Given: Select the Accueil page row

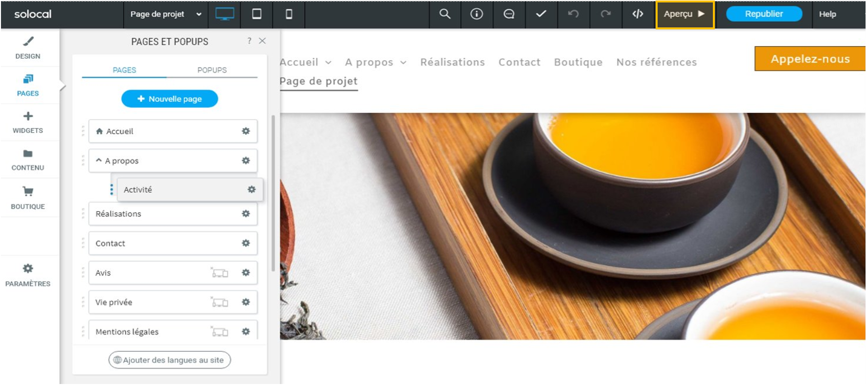Looking at the screenshot, I should [x=173, y=131].
